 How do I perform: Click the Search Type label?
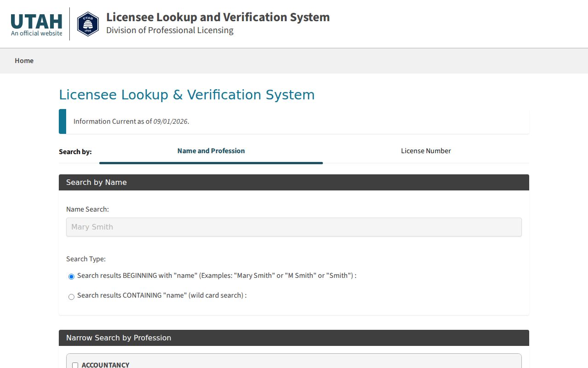[86, 259]
